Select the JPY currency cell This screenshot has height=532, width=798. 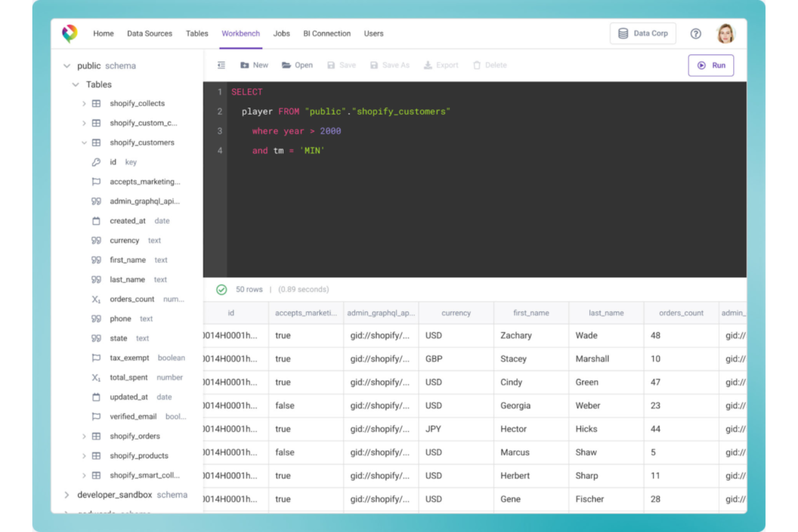click(x=456, y=429)
